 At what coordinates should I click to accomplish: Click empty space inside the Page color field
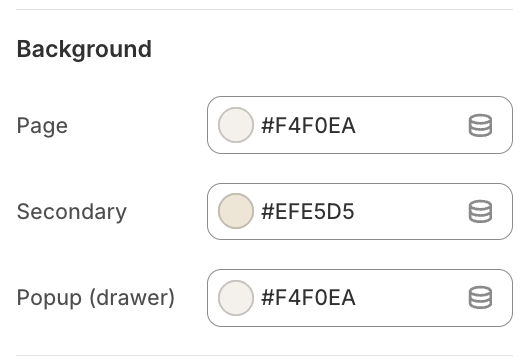pyautogui.click(x=411, y=125)
